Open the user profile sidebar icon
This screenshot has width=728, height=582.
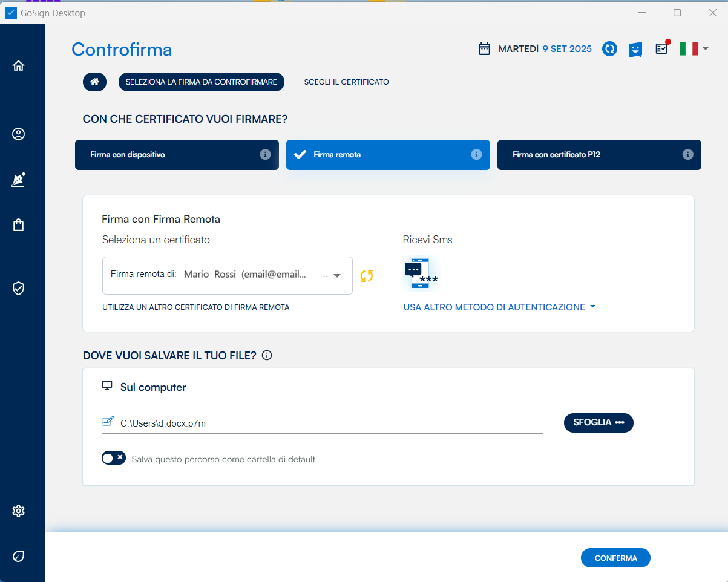(18, 134)
